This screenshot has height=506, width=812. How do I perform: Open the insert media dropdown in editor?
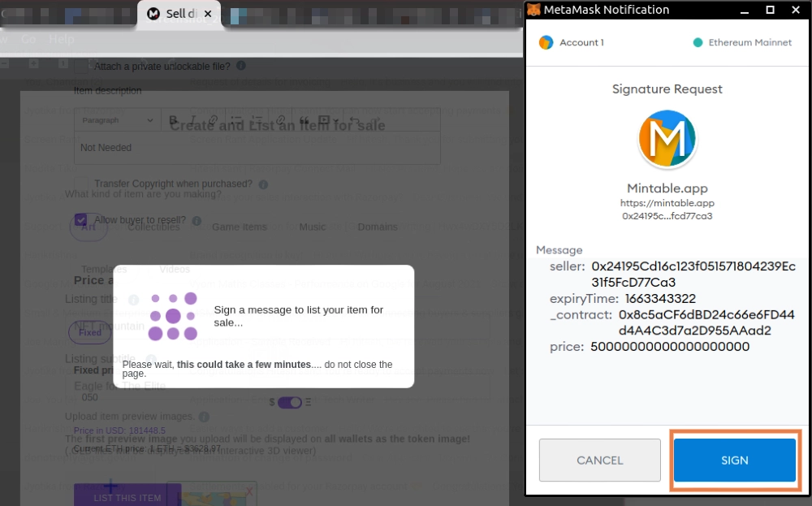tap(328, 121)
